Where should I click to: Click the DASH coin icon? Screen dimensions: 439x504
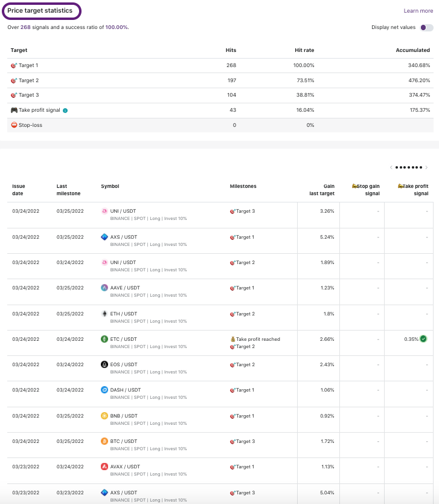tap(104, 390)
